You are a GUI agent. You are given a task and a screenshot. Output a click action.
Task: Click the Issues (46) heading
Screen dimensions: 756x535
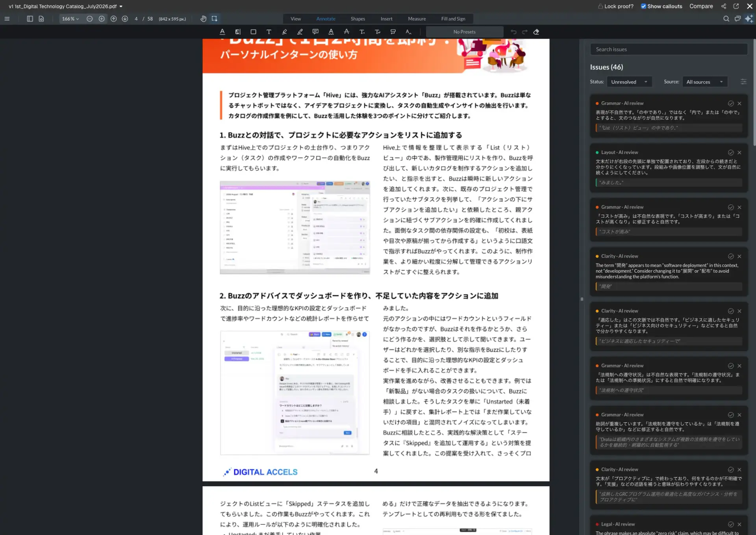click(x=606, y=67)
